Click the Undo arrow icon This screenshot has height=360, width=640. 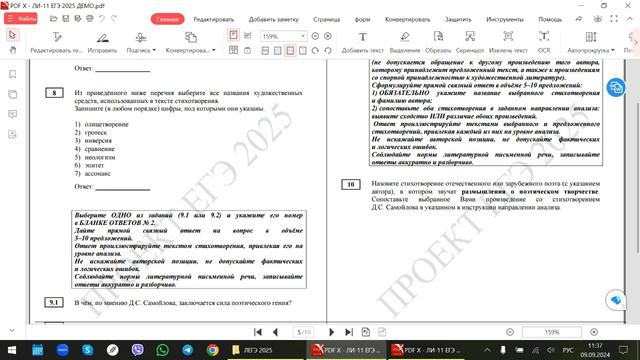102,19
